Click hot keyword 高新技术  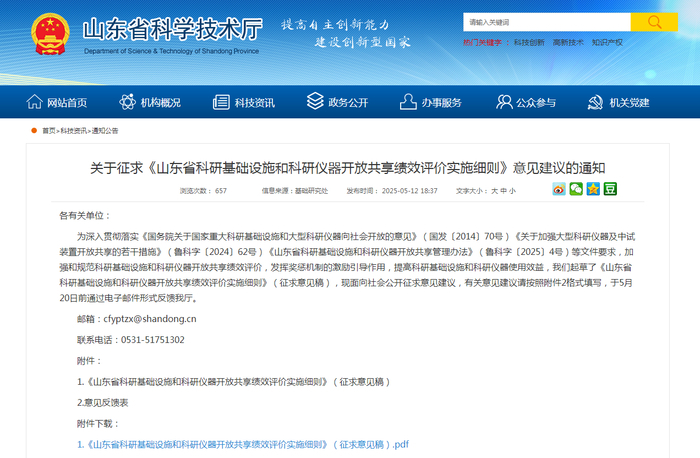pyautogui.click(x=568, y=42)
